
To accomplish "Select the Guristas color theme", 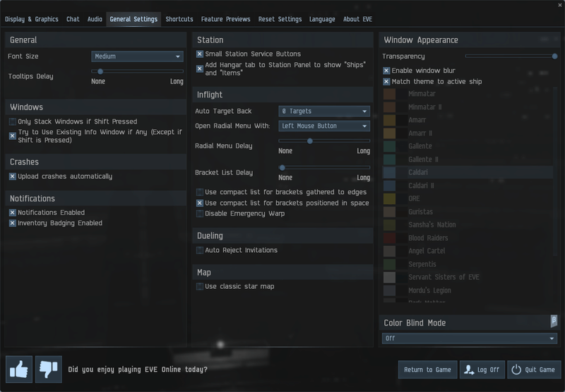I will [x=468, y=212].
